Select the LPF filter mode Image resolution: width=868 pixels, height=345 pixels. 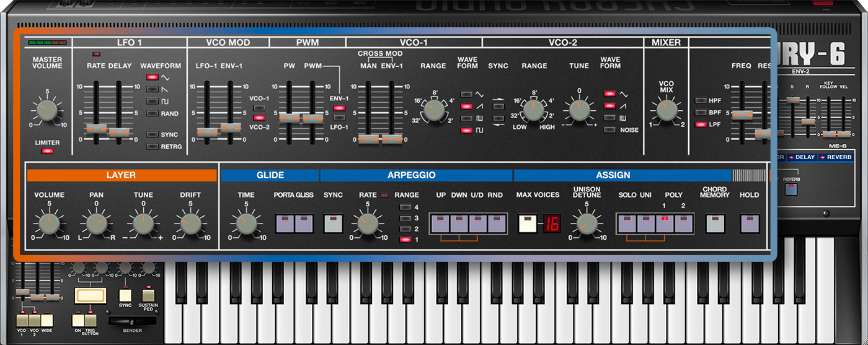coord(701,124)
